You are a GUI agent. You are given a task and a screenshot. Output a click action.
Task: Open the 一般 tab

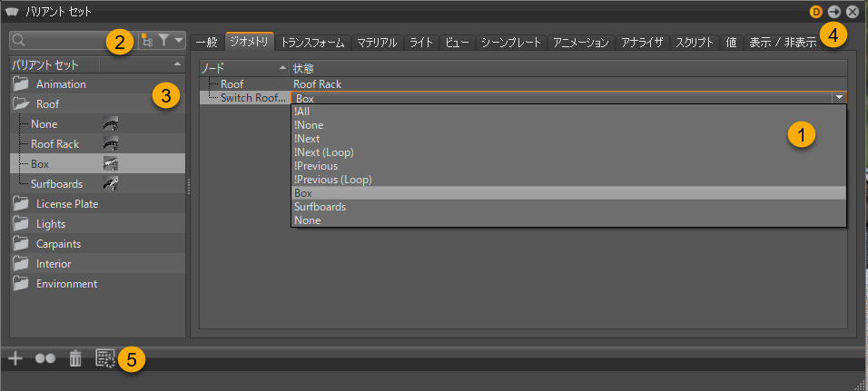[206, 43]
